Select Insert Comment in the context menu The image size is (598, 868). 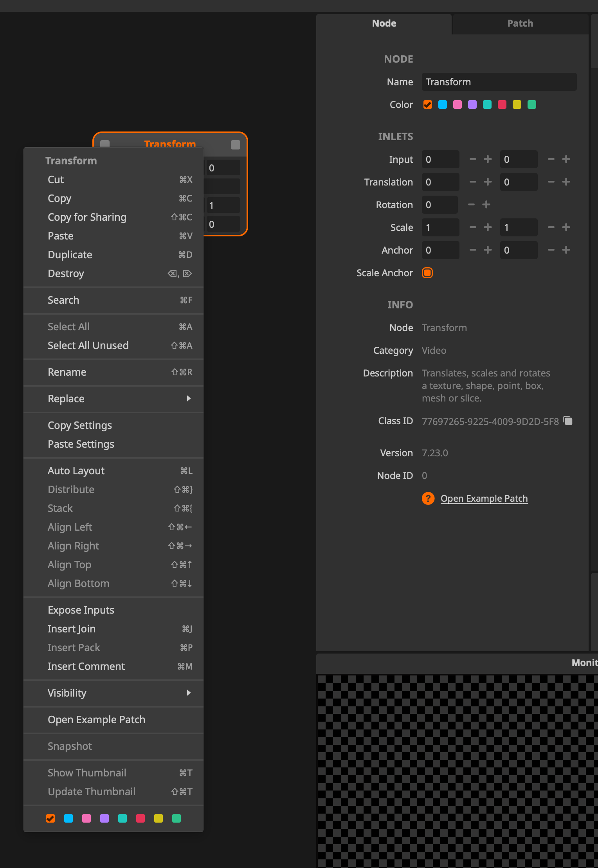tap(86, 666)
